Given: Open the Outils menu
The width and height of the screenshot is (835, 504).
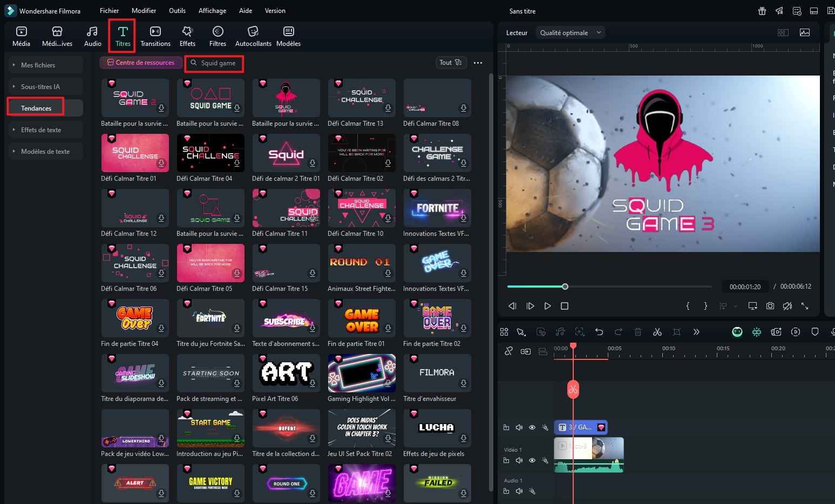Looking at the screenshot, I should pos(177,11).
